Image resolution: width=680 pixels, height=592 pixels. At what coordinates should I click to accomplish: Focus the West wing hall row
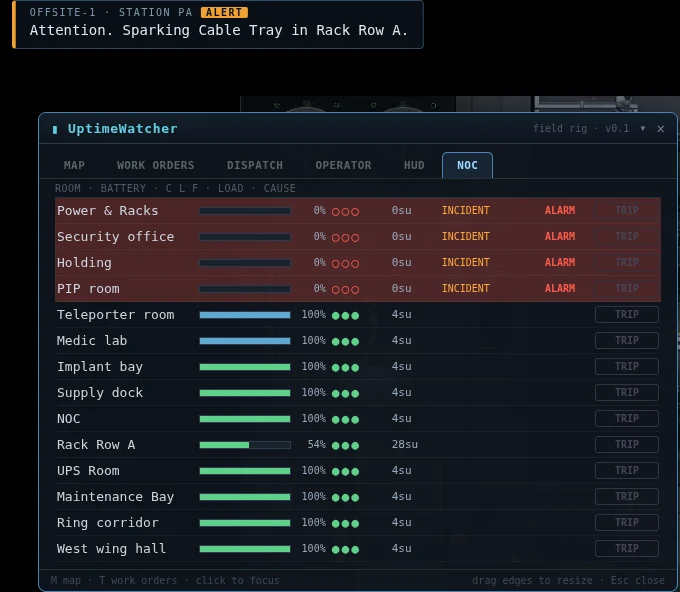click(x=358, y=549)
